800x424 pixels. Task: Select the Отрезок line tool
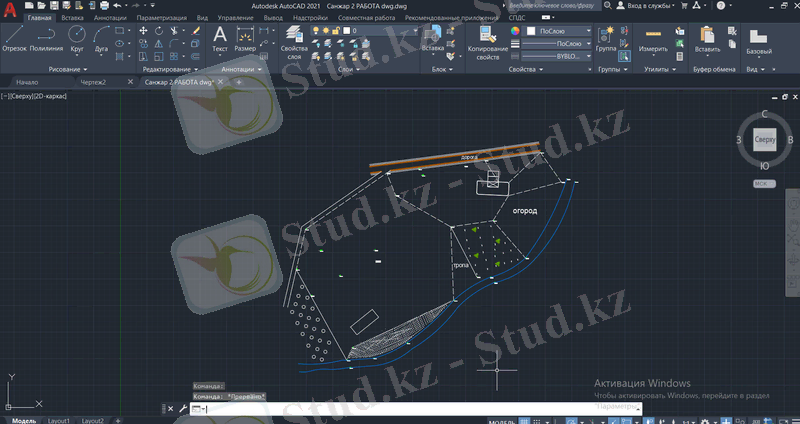14,37
